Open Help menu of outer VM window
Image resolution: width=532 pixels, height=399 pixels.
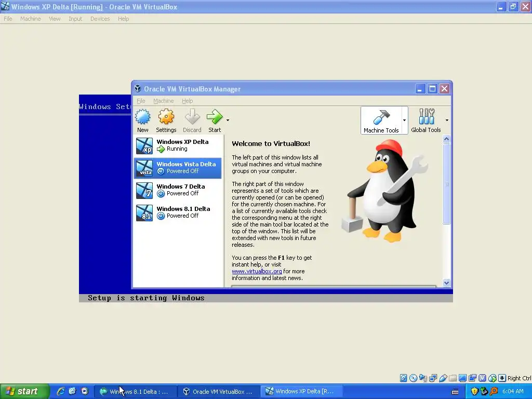pyautogui.click(x=124, y=19)
